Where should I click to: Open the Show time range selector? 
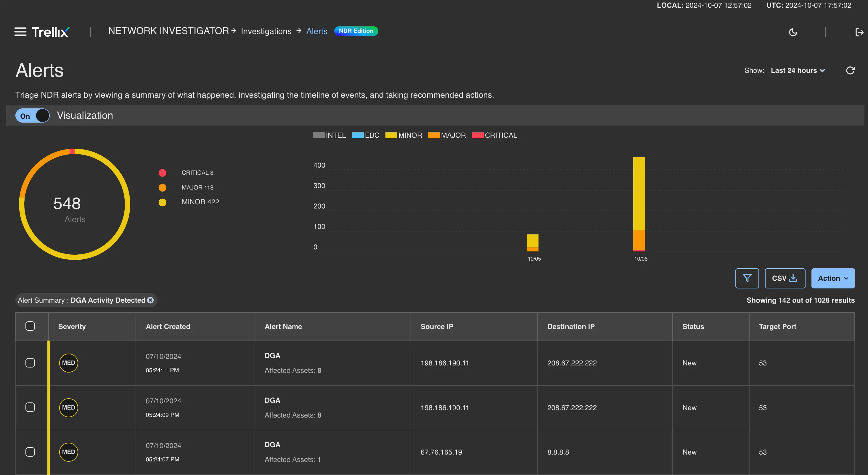[797, 70]
